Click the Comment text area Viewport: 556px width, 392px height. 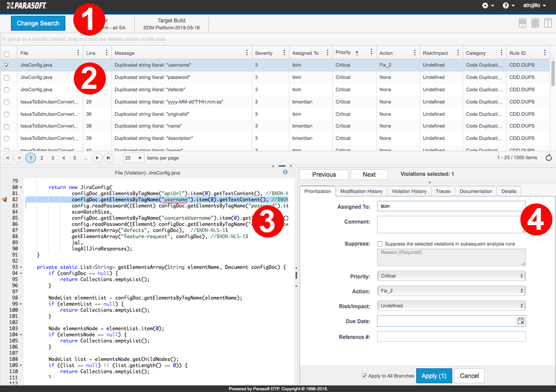pos(451,225)
